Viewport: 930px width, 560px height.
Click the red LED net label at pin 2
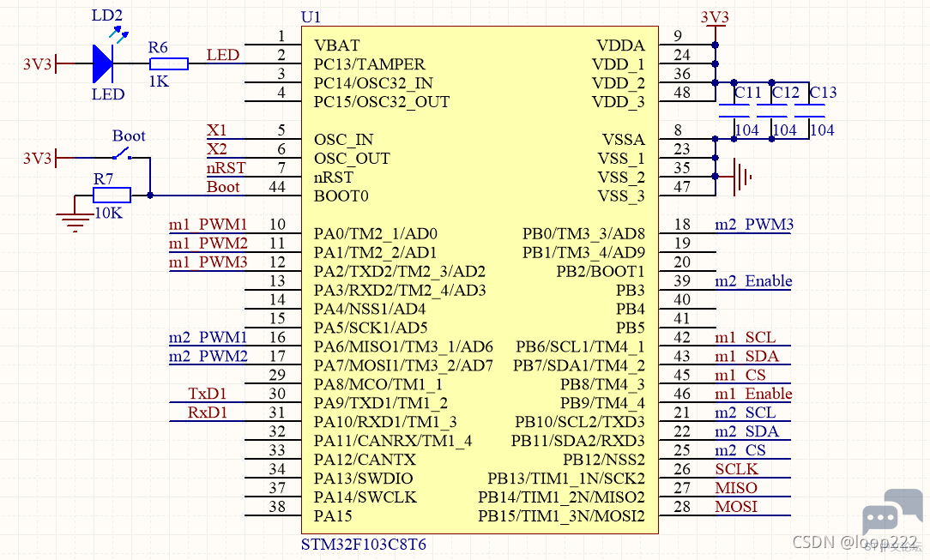pos(222,55)
